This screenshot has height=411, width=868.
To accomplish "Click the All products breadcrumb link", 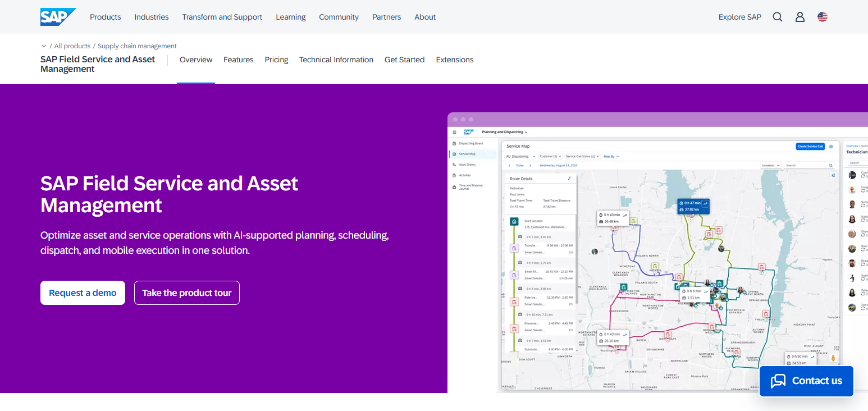I will (x=72, y=46).
